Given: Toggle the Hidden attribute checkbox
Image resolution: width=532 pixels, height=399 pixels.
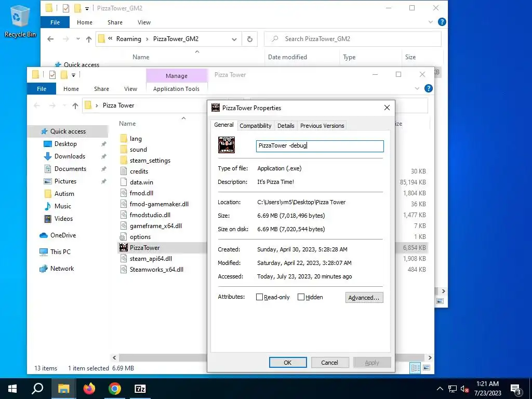Looking at the screenshot, I should (x=301, y=297).
